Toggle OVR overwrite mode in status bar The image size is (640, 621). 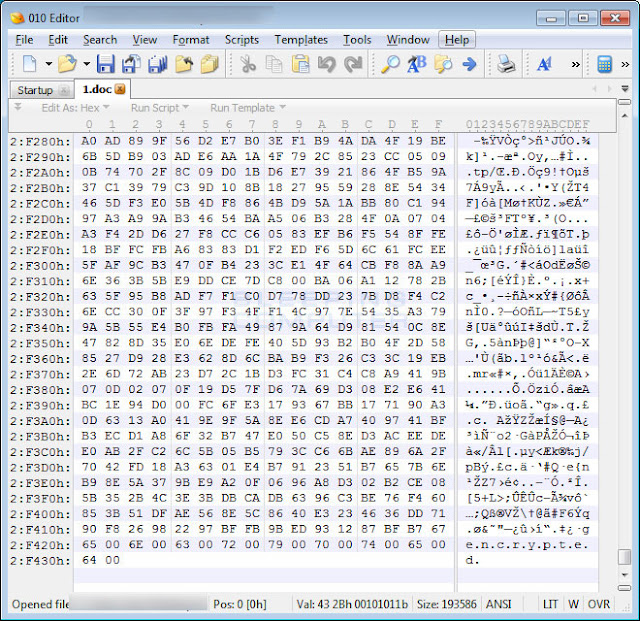[599, 604]
